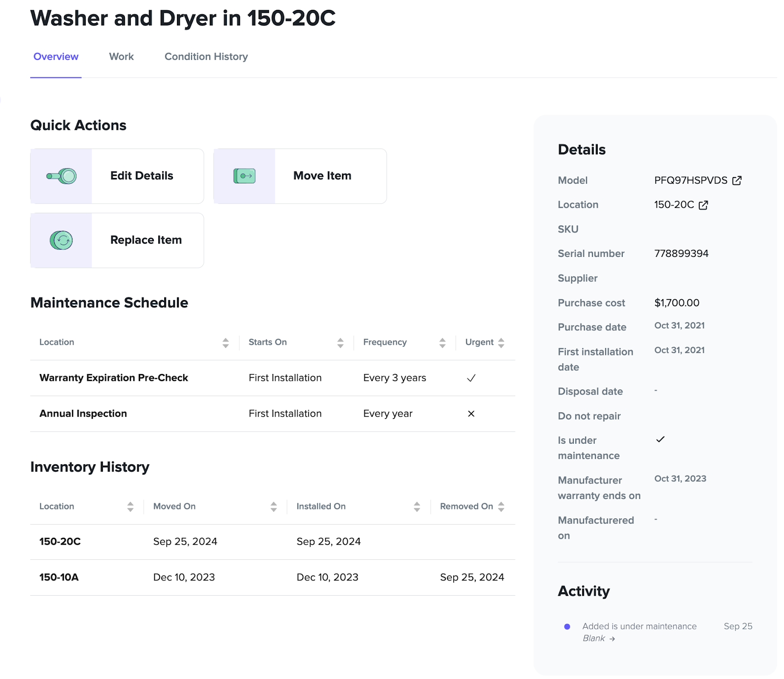
Task: Sort Inventory History by Moved On
Action: pos(273,507)
